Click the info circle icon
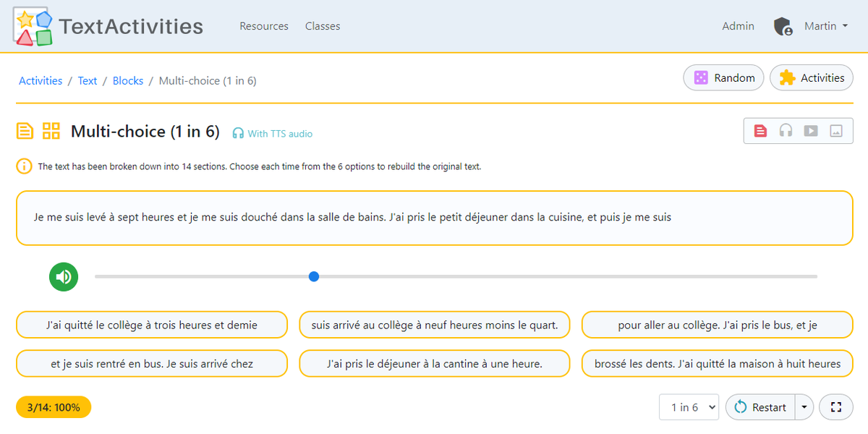868x434 pixels. click(x=24, y=166)
